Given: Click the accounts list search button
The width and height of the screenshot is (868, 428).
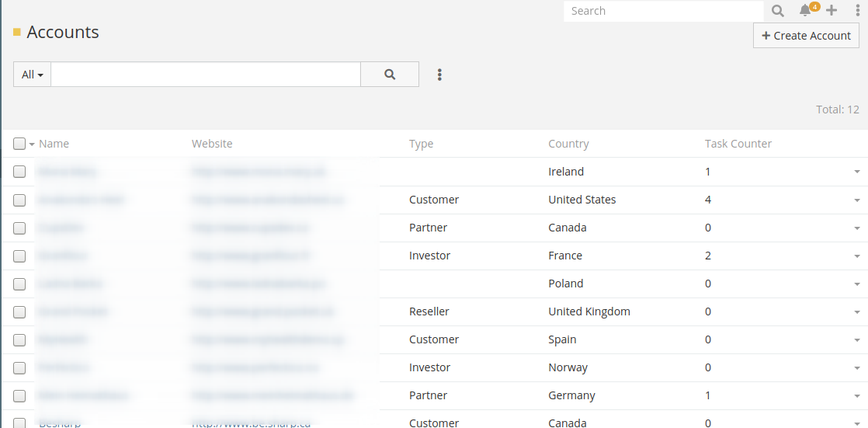Looking at the screenshot, I should (390, 75).
